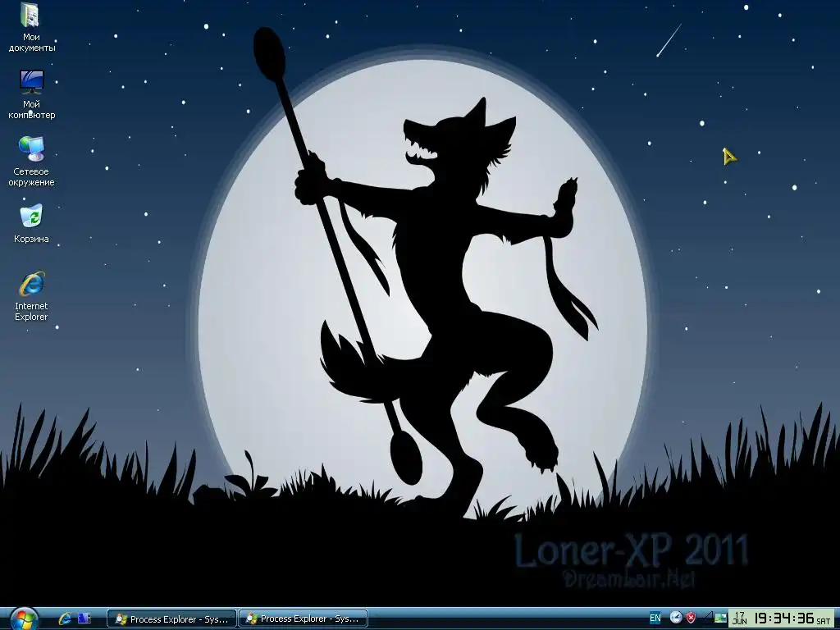Open the red security shield tray icon
Viewport: 840px width, 630px height.
pyautogui.click(x=691, y=618)
